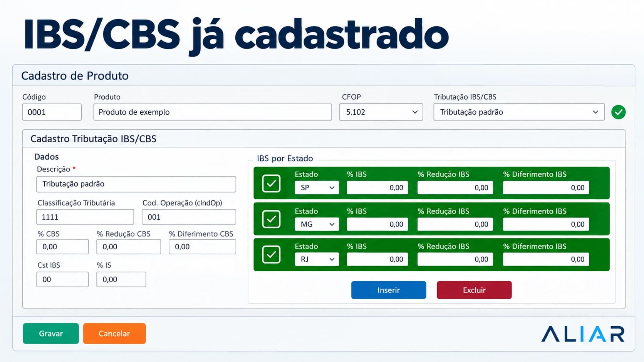Click the Cst IBS field
Image resolution: width=644 pixels, height=362 pixels.
(x=62, y=279)
